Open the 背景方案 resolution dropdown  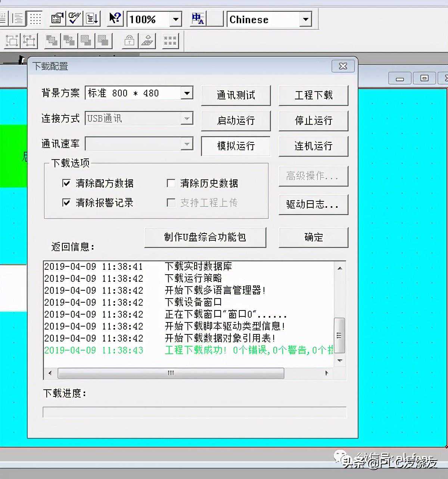point(187,93)
